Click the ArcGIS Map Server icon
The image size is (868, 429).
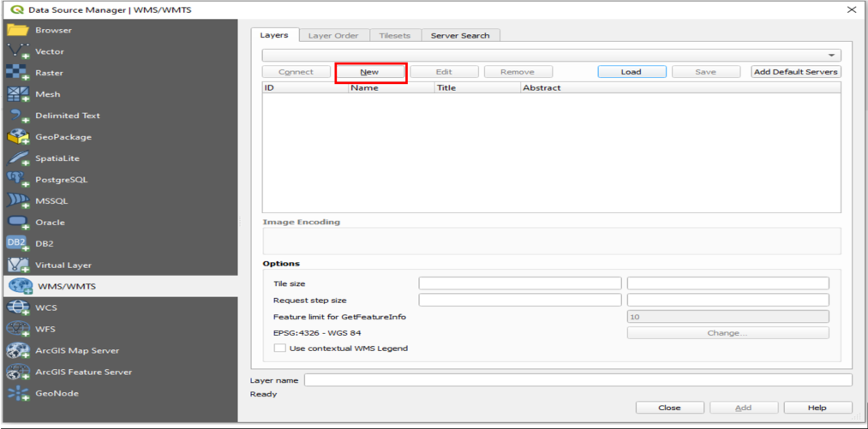tap(17, 351)
